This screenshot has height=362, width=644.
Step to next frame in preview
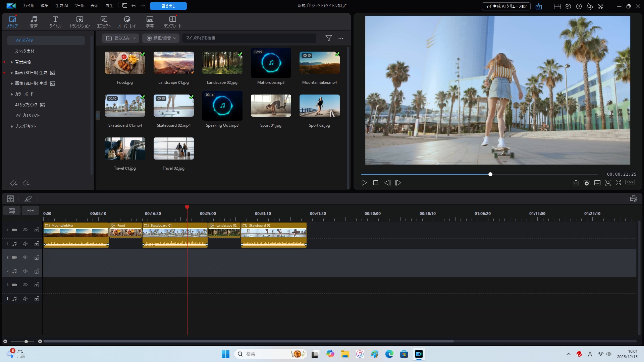point(398,183)
